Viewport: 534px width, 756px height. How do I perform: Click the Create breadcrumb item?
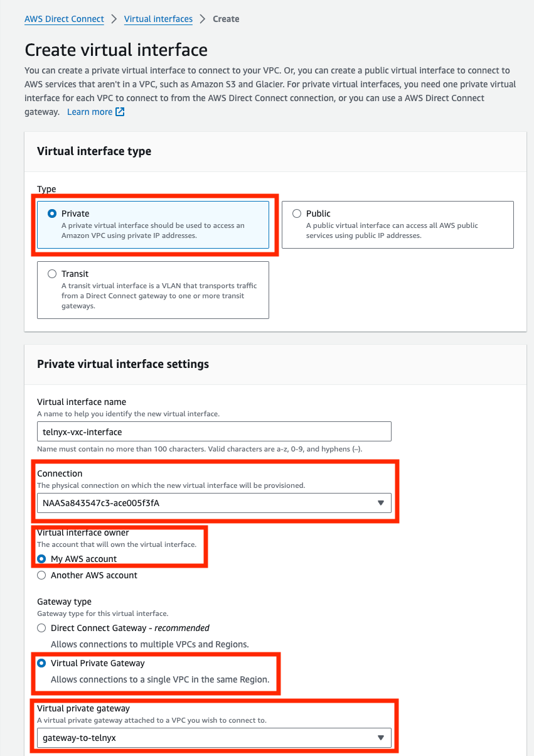225,19
